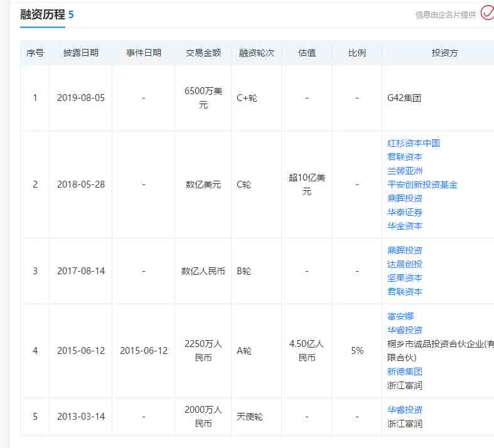Viewport: 494px width, 448px height.
Task: Click the 兰馨亚洲 investor link
Action: [404, 171]
